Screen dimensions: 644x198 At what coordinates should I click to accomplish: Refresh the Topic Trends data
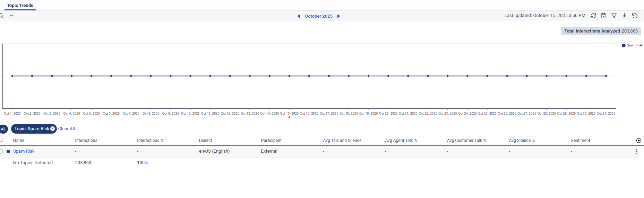click(593, 16)
